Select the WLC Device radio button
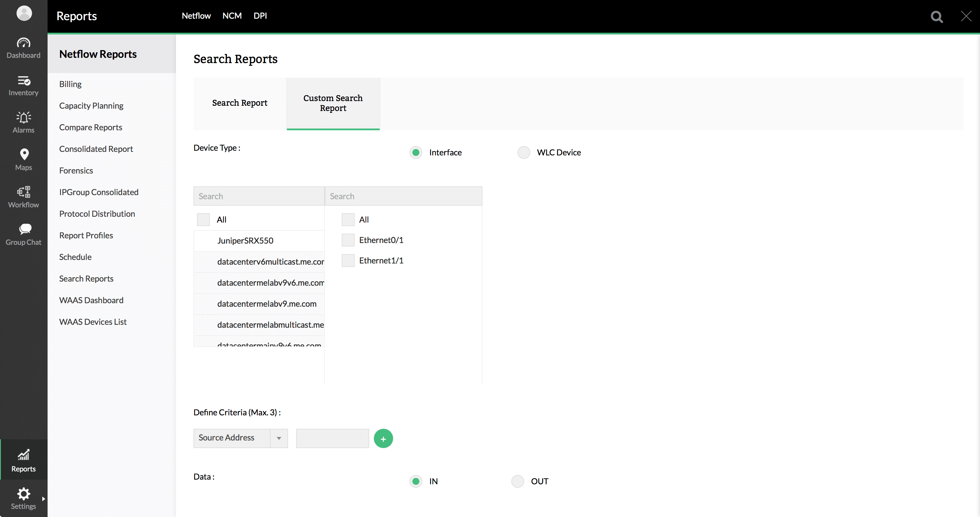The image size is (980, 517). pos(524,153)
